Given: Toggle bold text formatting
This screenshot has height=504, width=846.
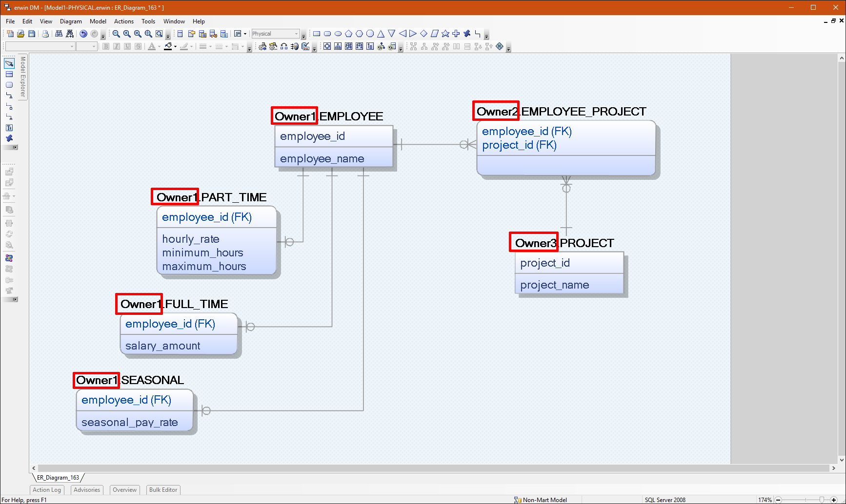Looking at the screenshot, I should 106,46.
